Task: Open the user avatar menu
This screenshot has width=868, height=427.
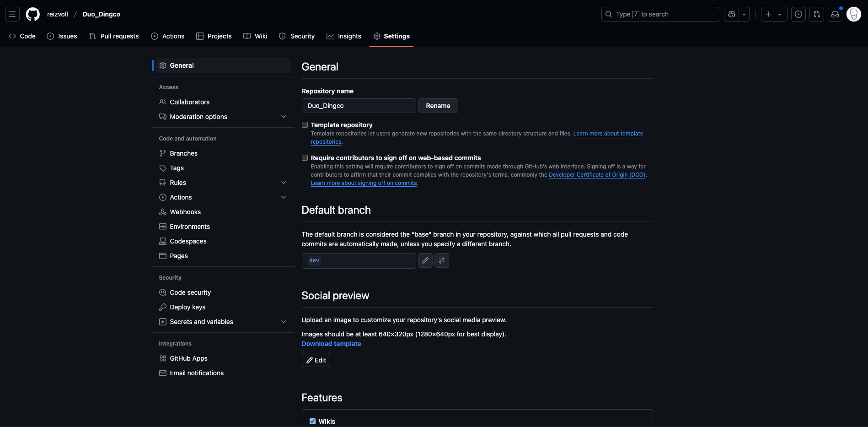Action: tap(854, 14)
